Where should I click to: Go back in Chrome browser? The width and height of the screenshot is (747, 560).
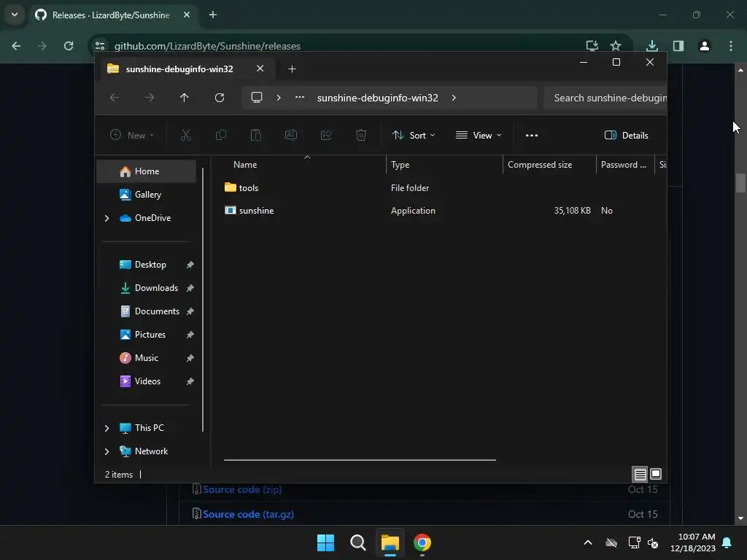coord(16,46)
